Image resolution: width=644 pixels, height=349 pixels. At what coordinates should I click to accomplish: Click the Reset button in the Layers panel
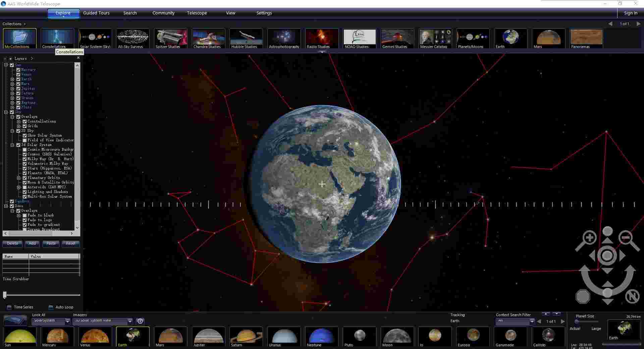coord(70,244)
